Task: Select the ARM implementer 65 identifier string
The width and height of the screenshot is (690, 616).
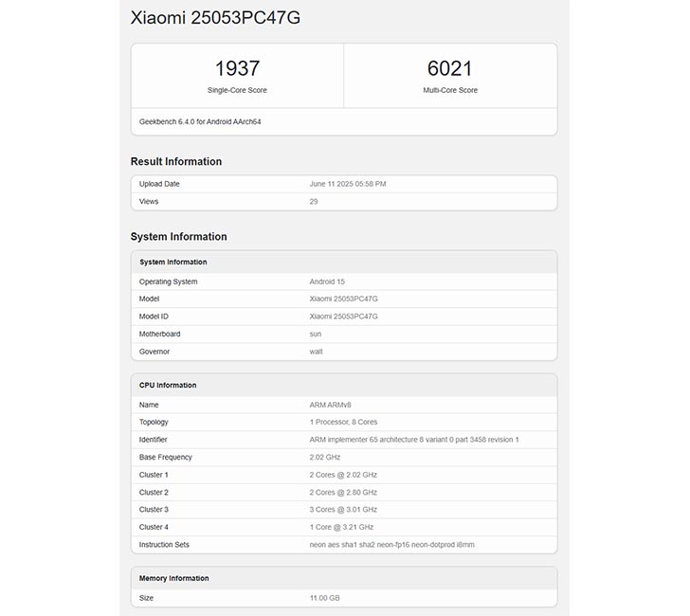Action: (x=414, y=440)
